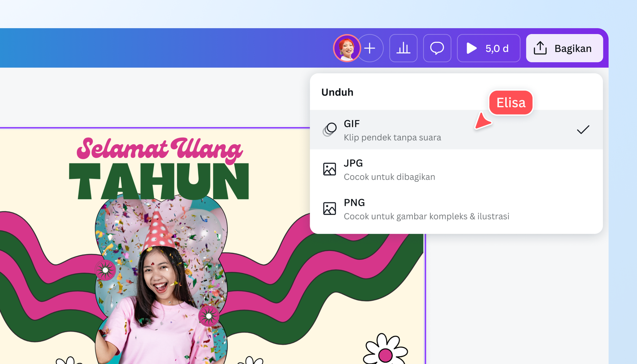The height and width of the screenshot is (364, 637).
Task: Click the Bagikan share button
Action: [564, 48]
